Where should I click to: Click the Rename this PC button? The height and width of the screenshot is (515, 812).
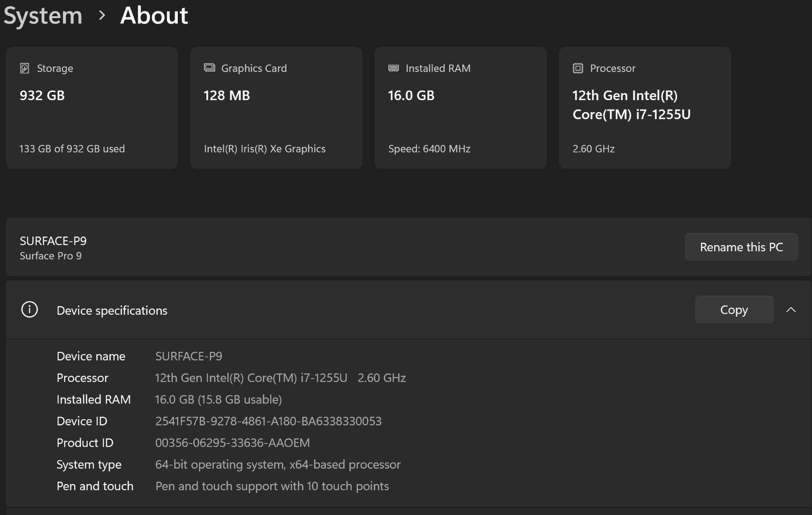coord(741,247)
